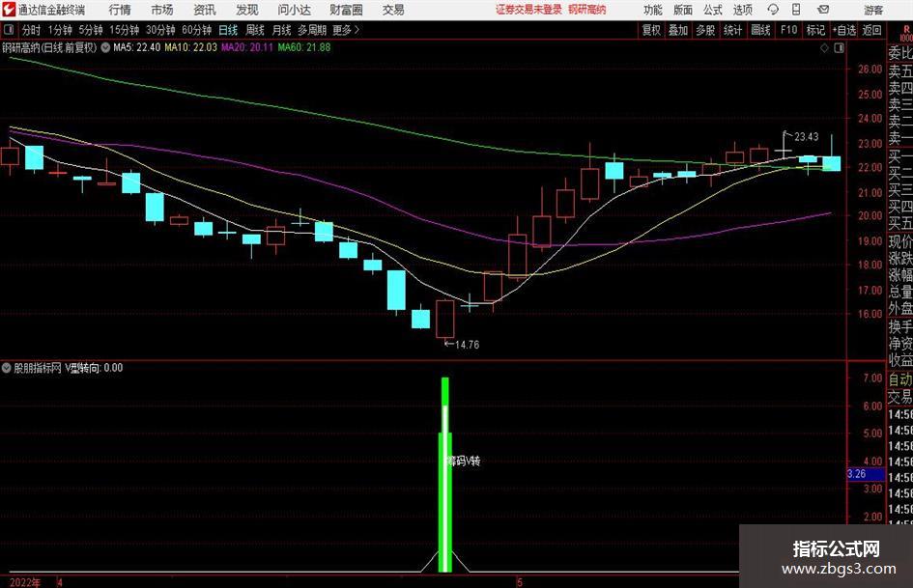Toggle the side panel icon beside diamond
Image resolution: width=913 pixels, height=588 pixels.
(x=839, y=48)
